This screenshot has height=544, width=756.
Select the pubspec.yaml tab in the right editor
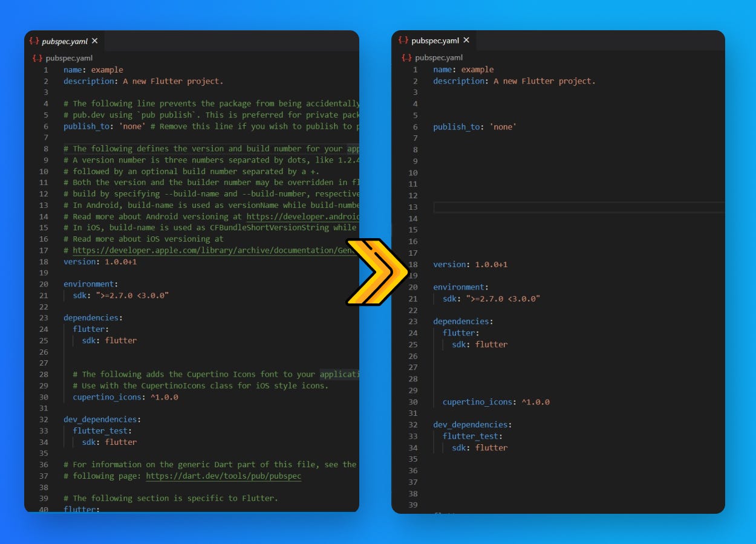[x=435, y=40]
